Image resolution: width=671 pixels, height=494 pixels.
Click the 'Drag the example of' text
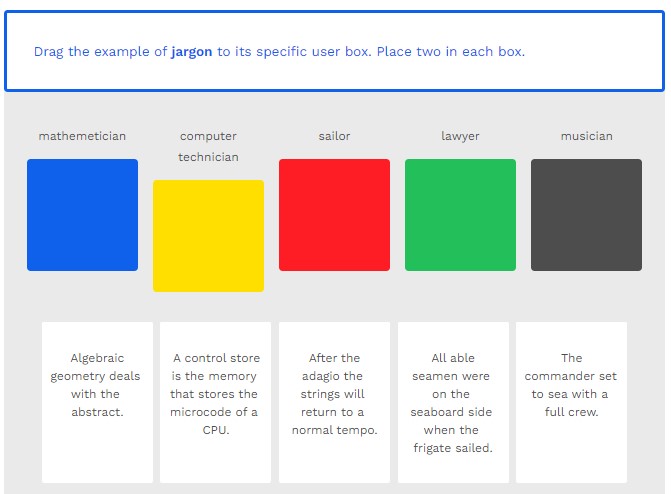coord(100,52)
